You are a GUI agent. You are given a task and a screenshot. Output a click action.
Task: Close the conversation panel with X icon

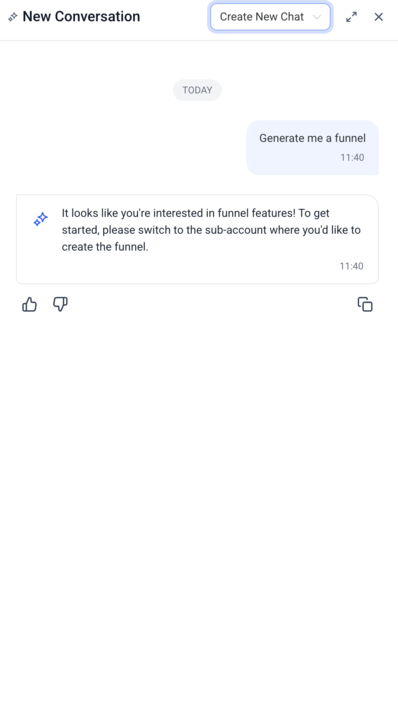click(379, 17)
